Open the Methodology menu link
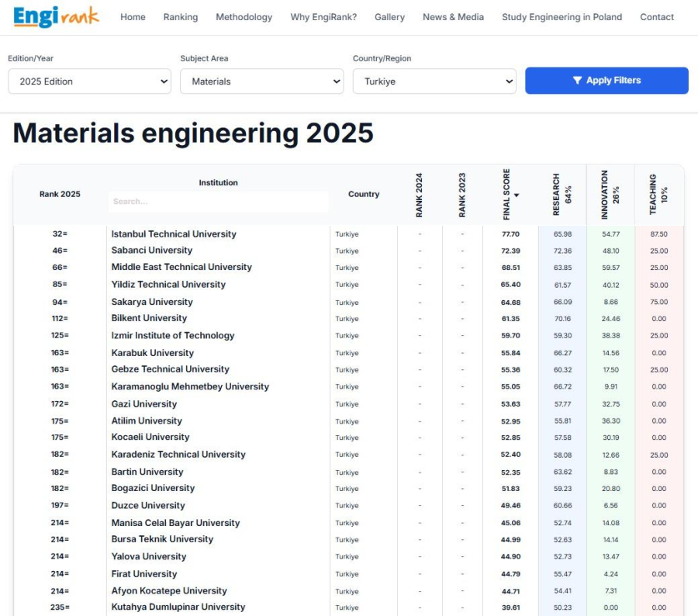The height and width of the screenshot is (616, 698). tap(244, 17)
